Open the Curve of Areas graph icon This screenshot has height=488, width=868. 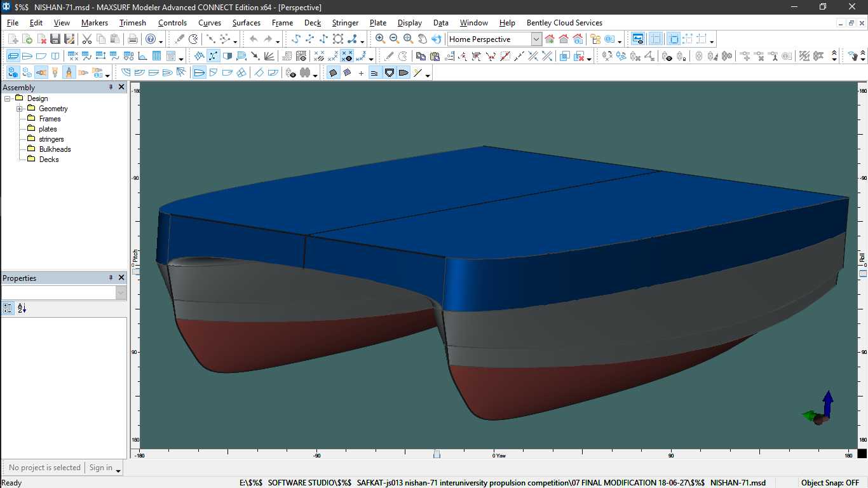(x=142, y=56)
